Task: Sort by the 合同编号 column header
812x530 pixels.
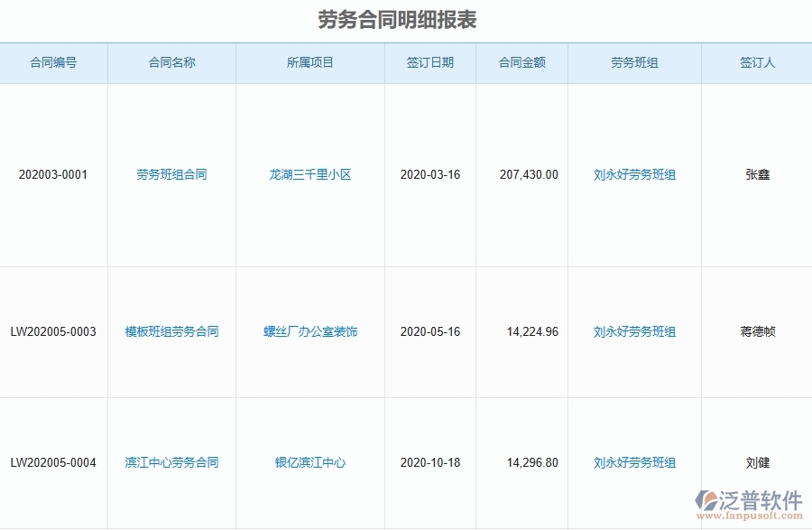Action: [53, 62]
